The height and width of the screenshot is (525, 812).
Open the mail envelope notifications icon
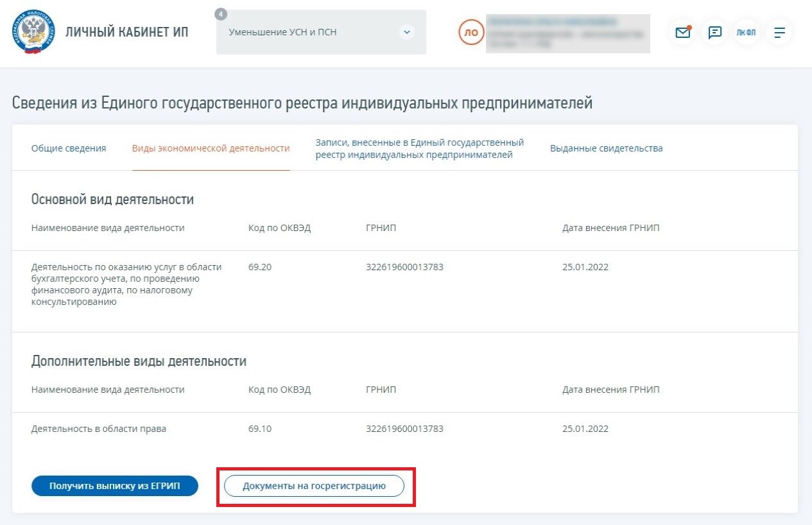[x=683, y=33]
